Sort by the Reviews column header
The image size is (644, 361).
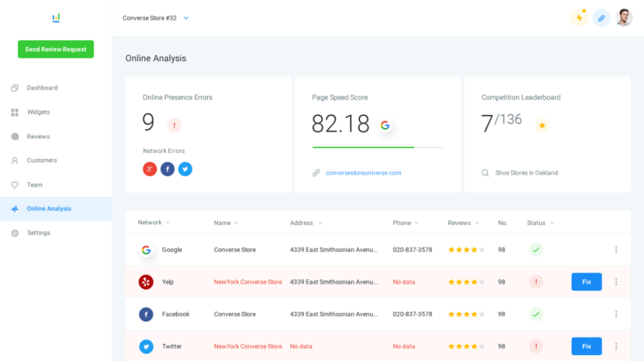[x=464, y=223]
